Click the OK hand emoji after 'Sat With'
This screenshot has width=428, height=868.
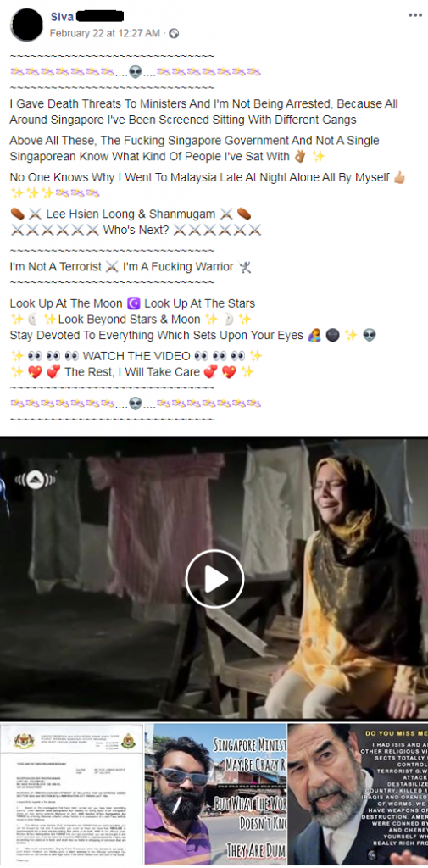(x=299, y=157)
